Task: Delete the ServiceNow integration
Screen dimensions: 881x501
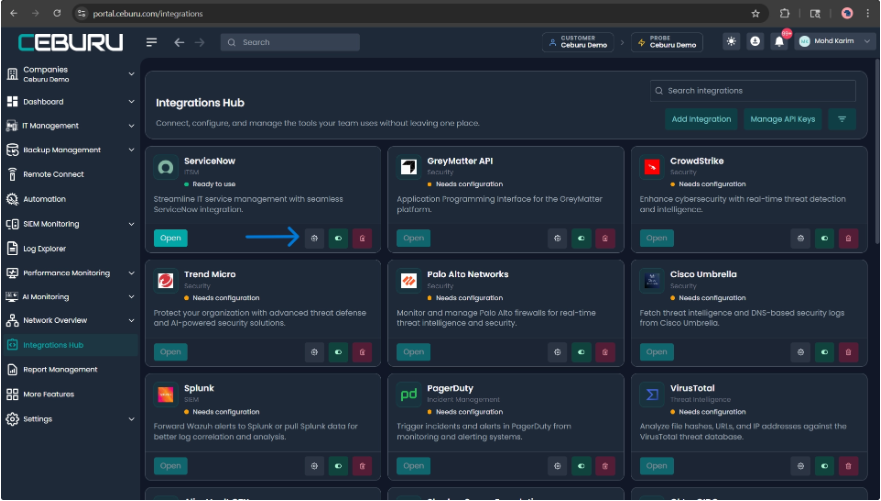Action: [x=362, y=238]
